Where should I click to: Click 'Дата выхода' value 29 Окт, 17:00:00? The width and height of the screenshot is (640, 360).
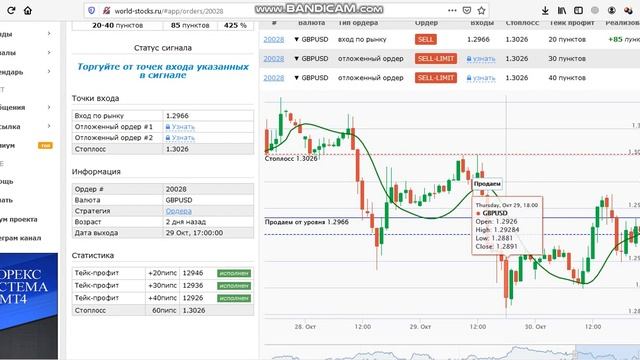(x=194, y=233)
